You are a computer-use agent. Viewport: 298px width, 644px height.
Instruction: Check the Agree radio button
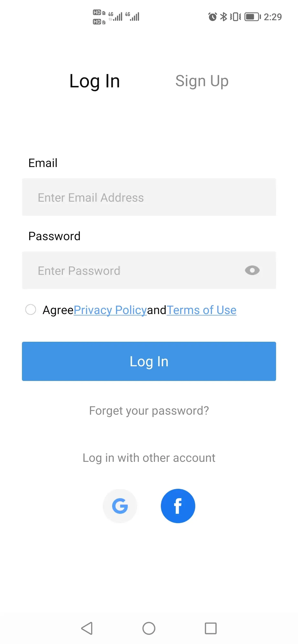click(31, 309)
